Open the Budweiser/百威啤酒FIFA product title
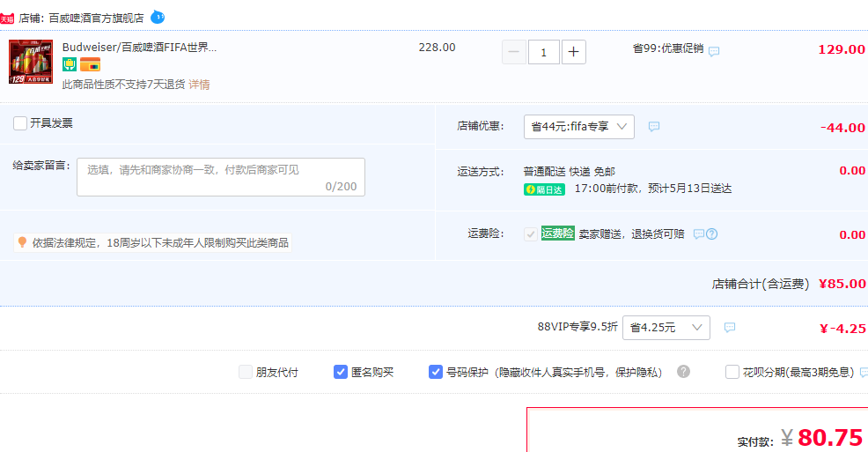This screenshot has height=452, width=868. pyautogui.click(x=139, y=48)
